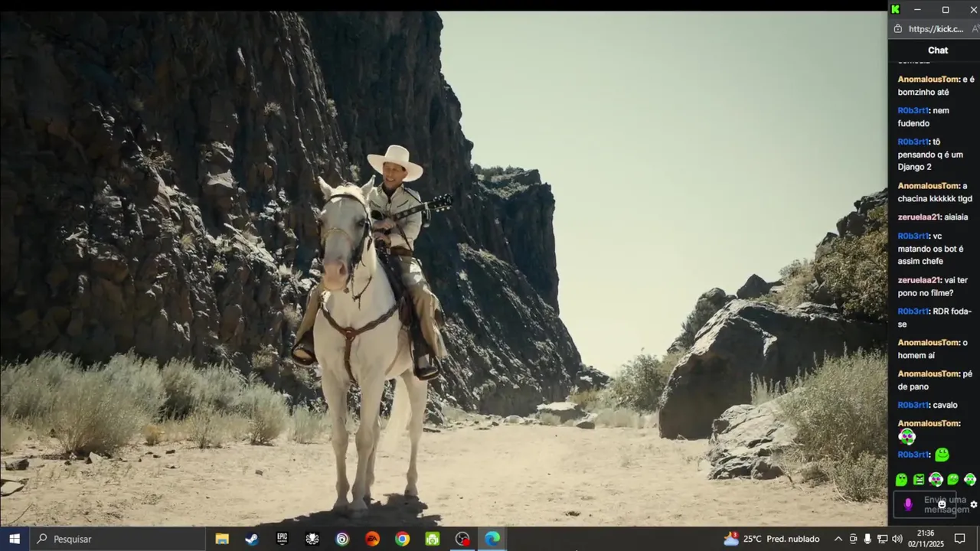Open Epic Games Launcher from the taskbar
The height and width of the screenshot is (551, 980).
click(282, 539)
